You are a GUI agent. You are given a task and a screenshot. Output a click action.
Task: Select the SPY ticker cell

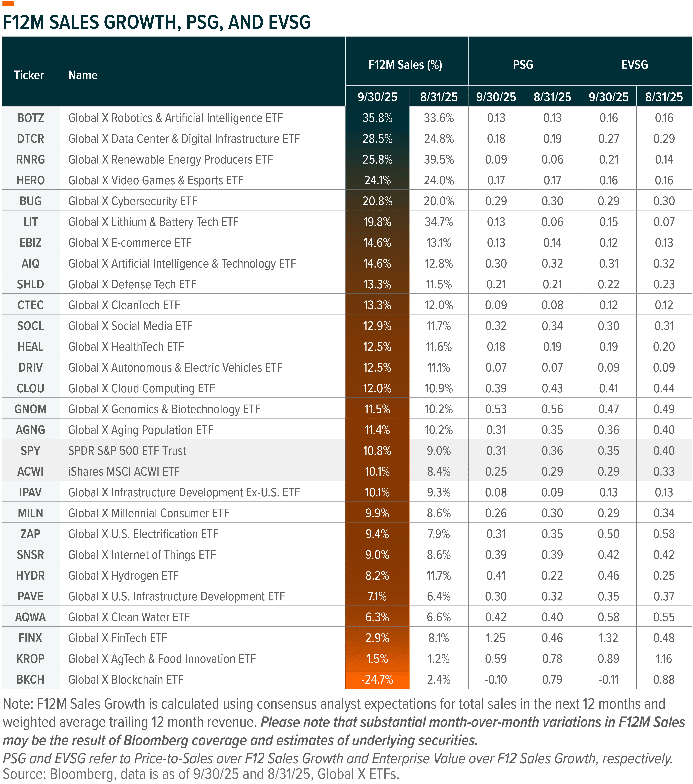click(x=30, y=451)
